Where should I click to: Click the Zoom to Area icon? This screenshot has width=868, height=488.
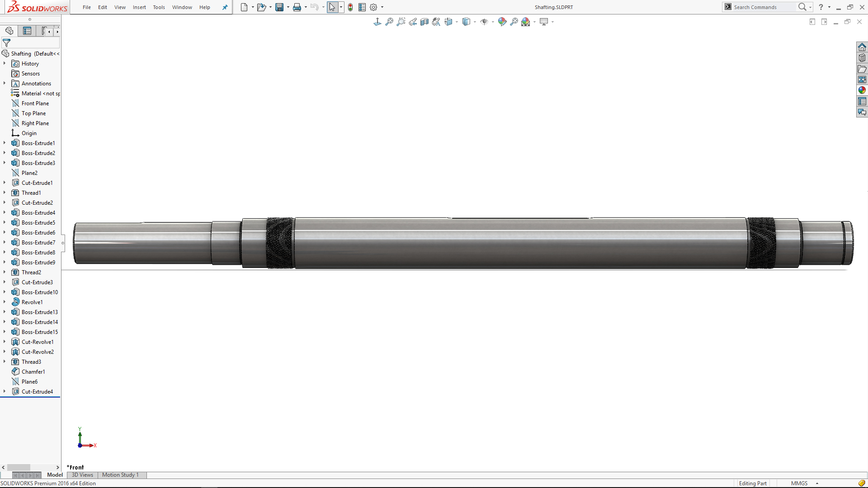(401, 22)
